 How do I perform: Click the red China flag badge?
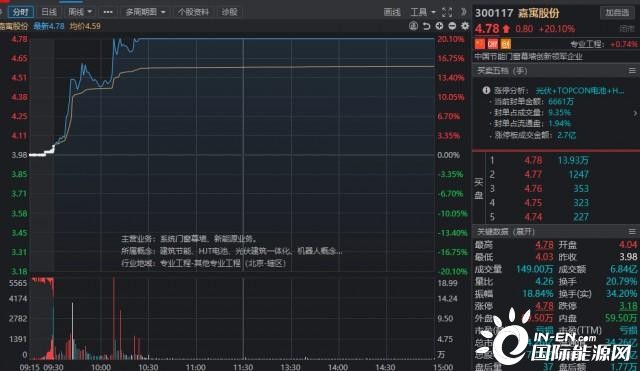point(479,44)
